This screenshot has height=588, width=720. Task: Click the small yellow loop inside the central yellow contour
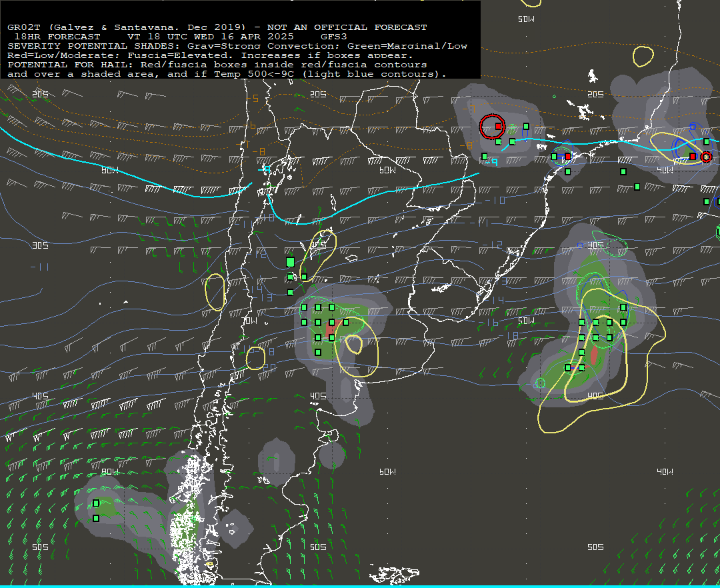(x=354, y=344)
